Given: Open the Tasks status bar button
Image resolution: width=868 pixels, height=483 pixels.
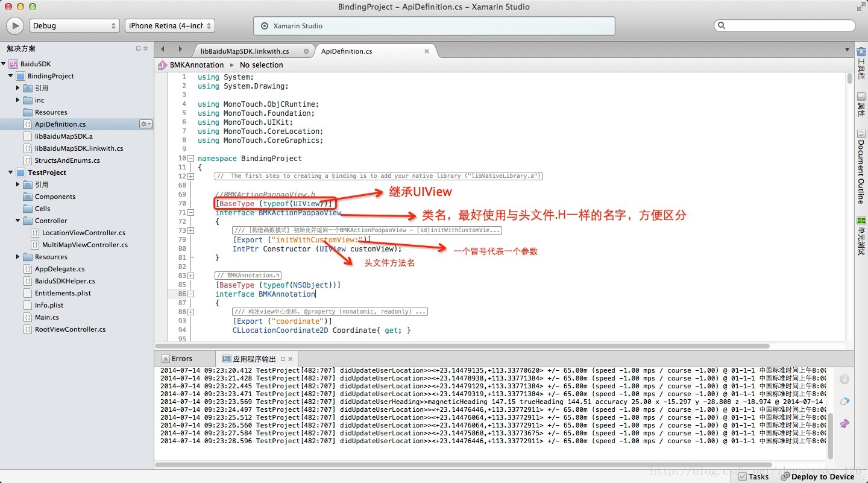Looking at the screenshot, I should 754,476.
